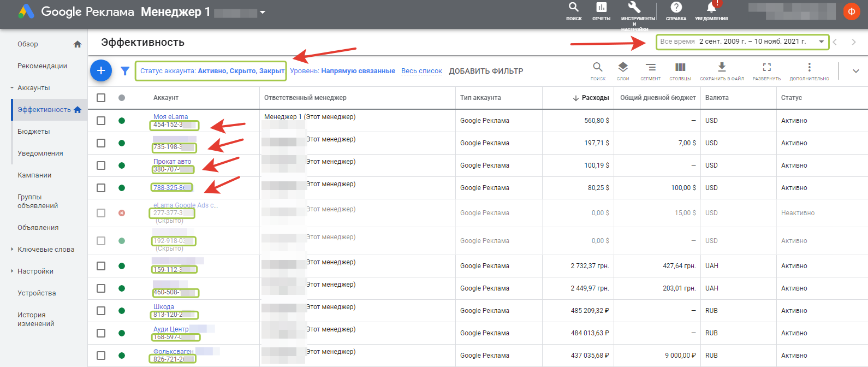The width and height of the screenshot is (868, 367).
Task: Open the Columns (Столбцы) settings icon
Action: coord(680,67)
